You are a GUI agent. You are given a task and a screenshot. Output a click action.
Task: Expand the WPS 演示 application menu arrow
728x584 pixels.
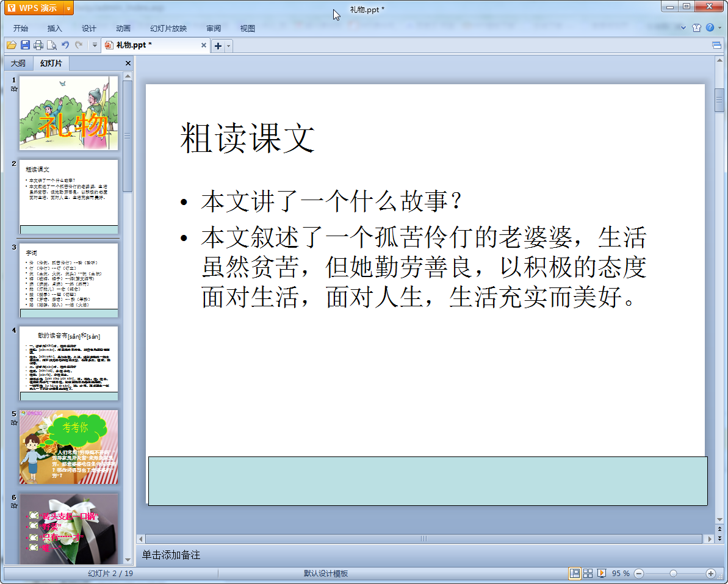tap(68, 8)
